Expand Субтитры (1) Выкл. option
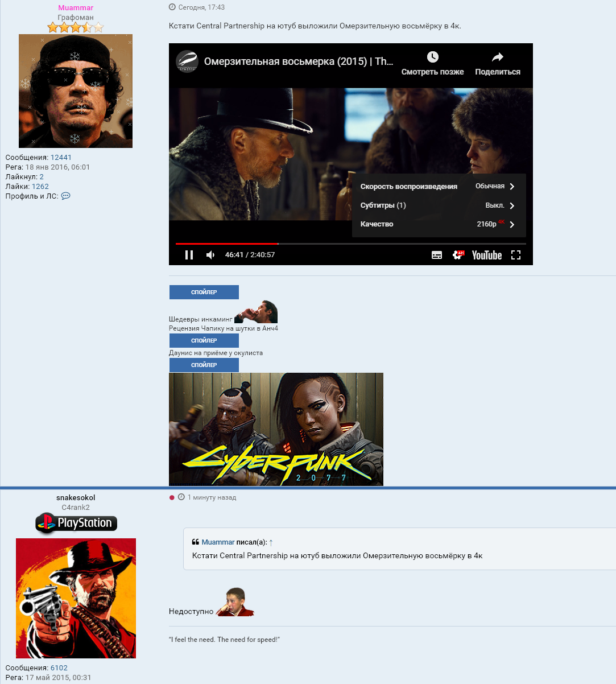 pyautogui.click(x=439, y=205)
